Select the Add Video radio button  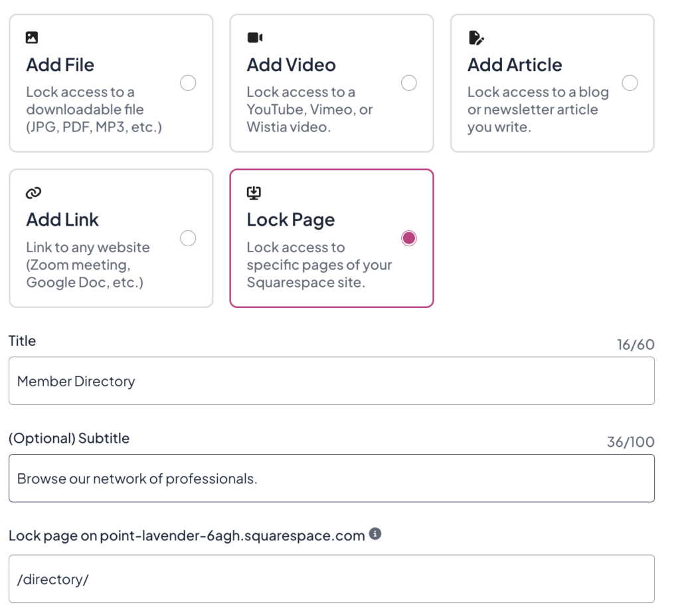pos(409,83)
